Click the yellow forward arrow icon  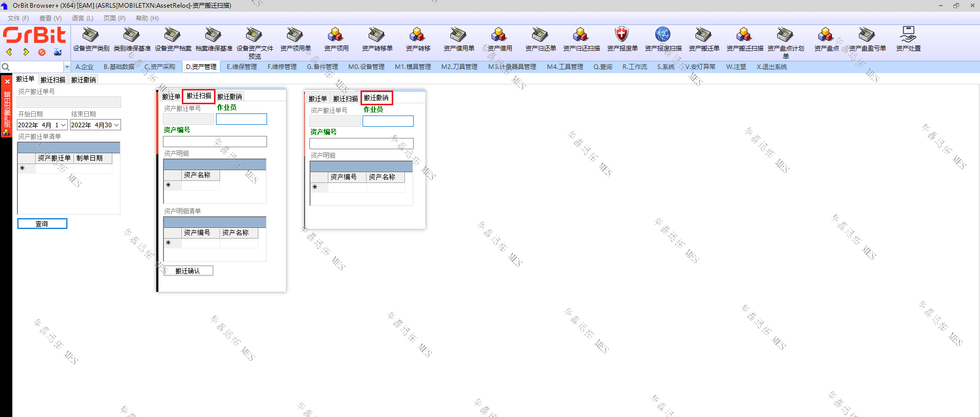pos(26,52)
